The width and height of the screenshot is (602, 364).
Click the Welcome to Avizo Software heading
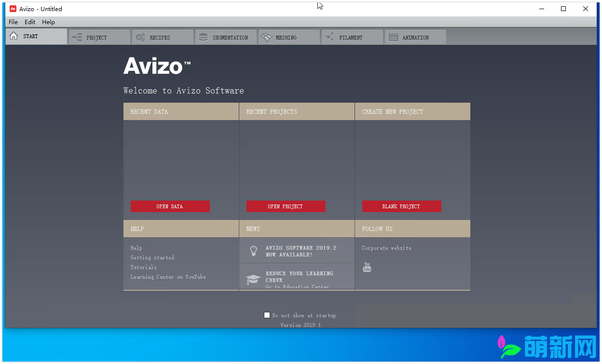tap(184, 91)
